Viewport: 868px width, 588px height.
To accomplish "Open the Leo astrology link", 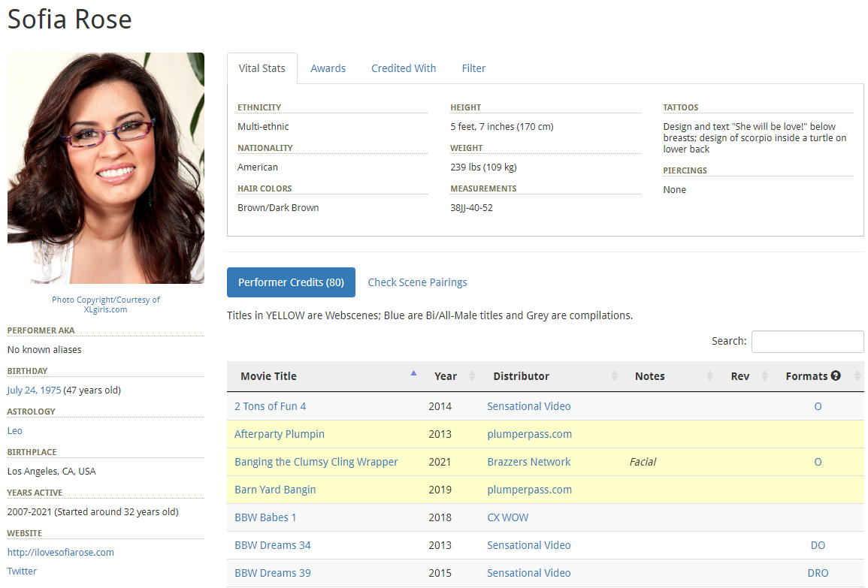I will (15, 430).
